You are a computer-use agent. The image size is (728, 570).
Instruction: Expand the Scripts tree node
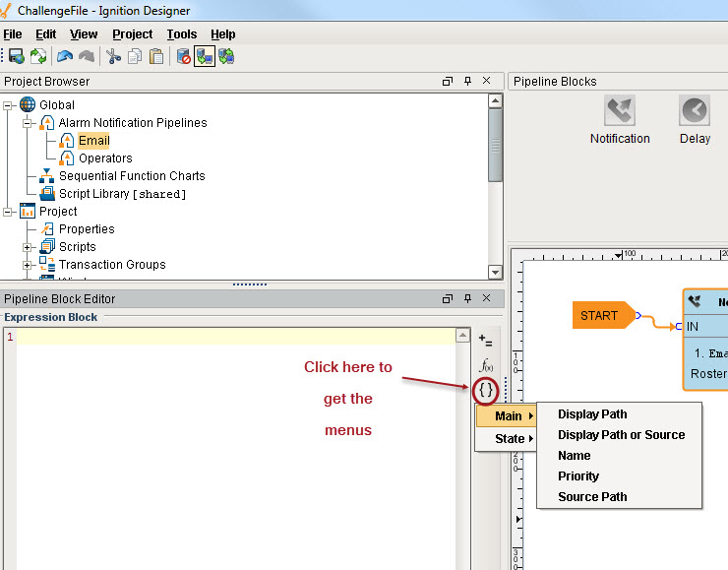(29, 247)
